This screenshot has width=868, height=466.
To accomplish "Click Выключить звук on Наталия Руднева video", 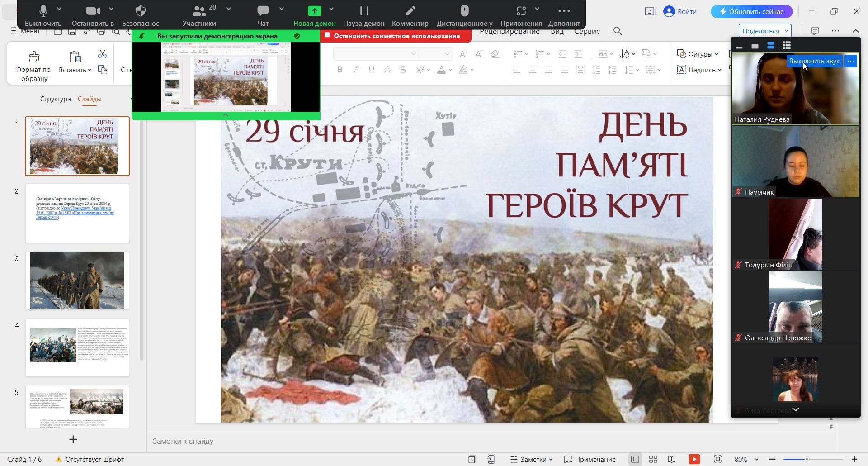I will (x=814, y=61).
